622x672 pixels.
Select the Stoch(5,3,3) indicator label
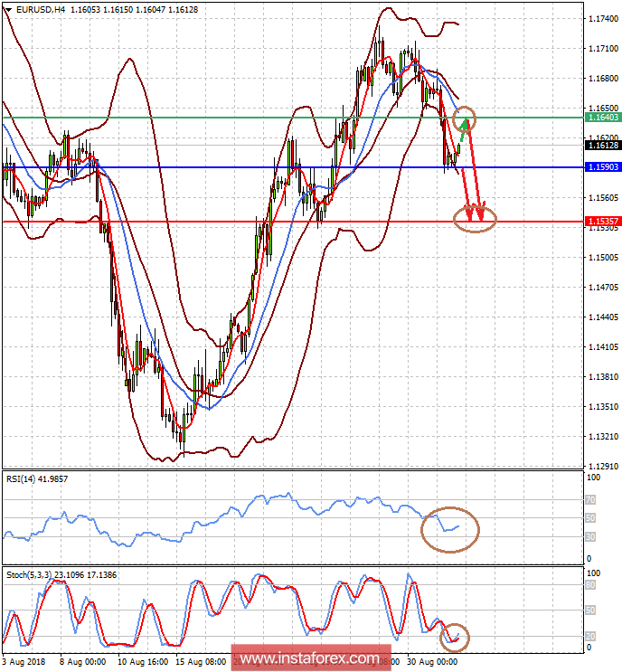click(61, 575)
